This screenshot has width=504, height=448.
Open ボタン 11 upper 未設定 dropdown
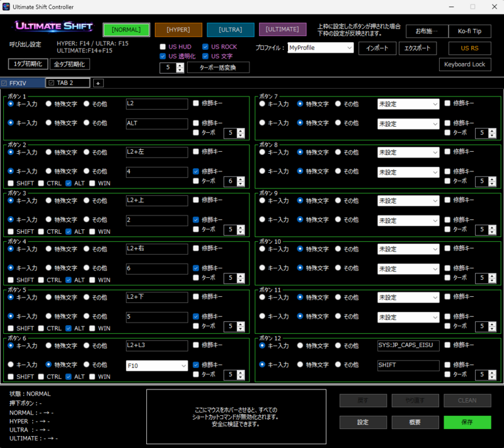click(408, 297)
